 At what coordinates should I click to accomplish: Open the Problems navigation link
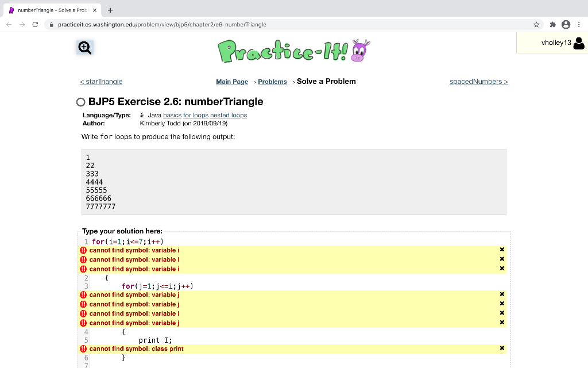272,81
